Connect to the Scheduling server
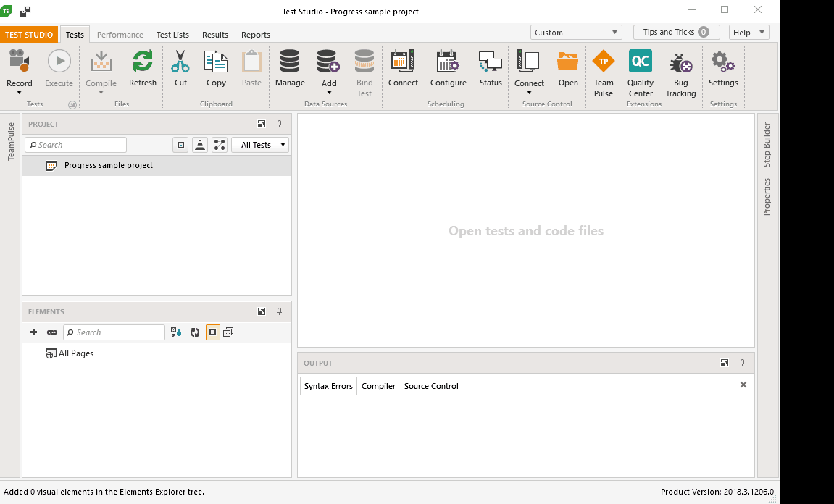834x504 pixels. (403, 61)
